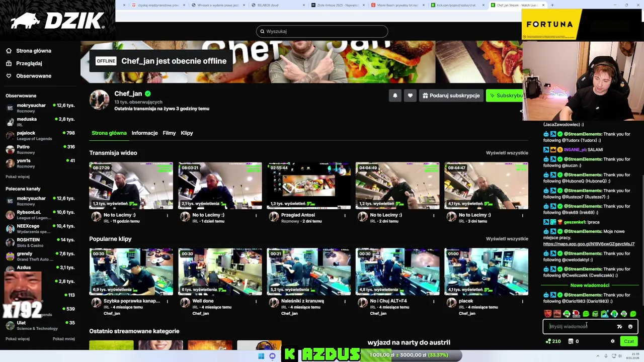Image resolution: width=644 pixels, height=362 pixels.
Task: Click the verified badge next to Chef_jan
Action: point(148,94)
